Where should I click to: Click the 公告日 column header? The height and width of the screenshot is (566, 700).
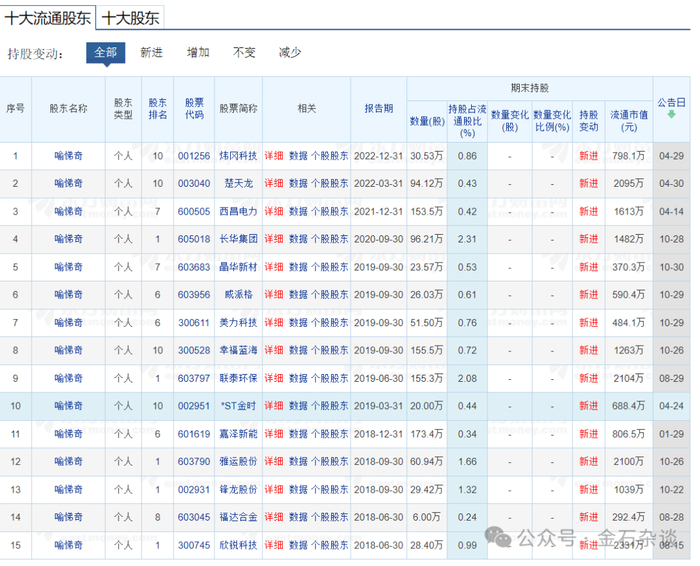pos(671,102)
